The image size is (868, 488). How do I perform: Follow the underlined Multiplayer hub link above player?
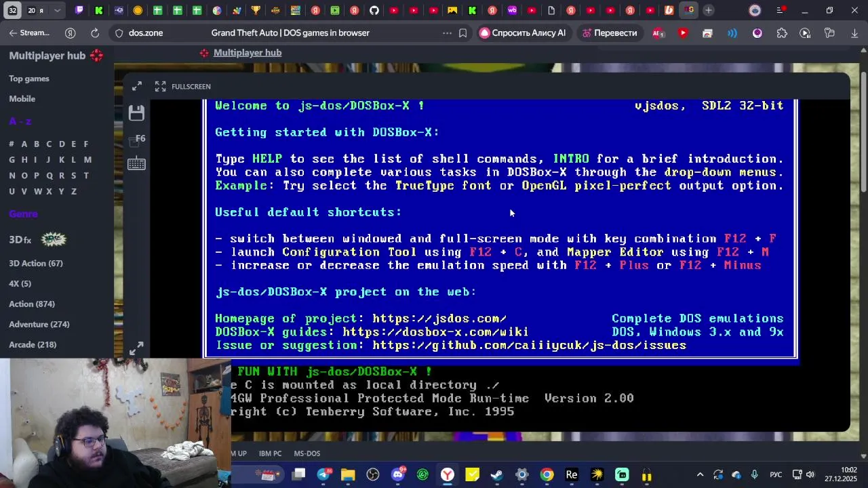pos(248,53)
